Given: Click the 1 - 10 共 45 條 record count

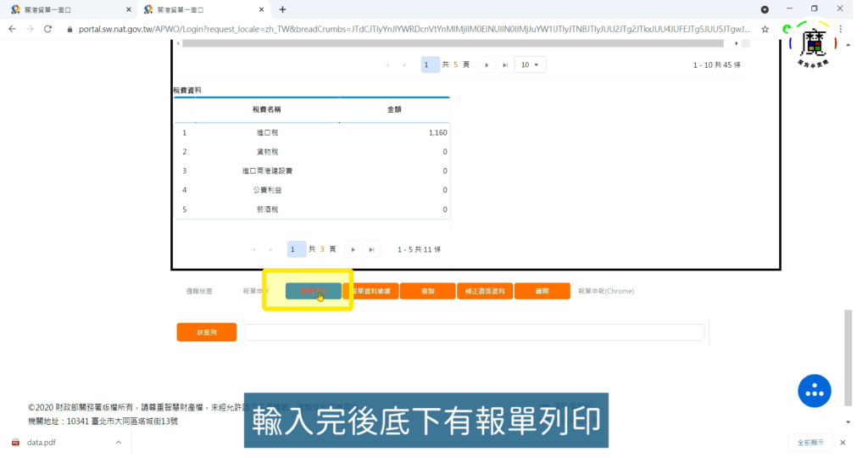Looking at the screenshot, I should [x=717, y=65].
